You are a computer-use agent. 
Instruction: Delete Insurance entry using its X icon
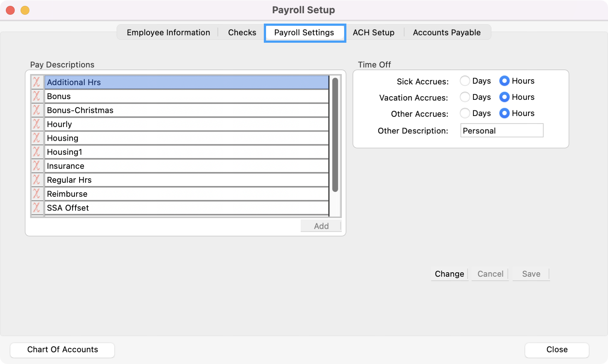[37, 166]
